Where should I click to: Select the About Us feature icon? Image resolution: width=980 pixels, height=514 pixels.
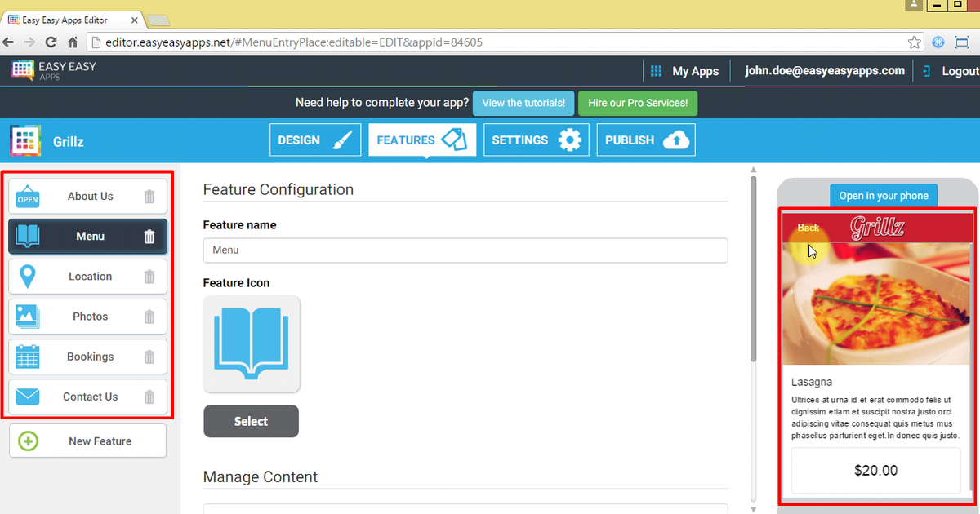(x=27, y=196)
